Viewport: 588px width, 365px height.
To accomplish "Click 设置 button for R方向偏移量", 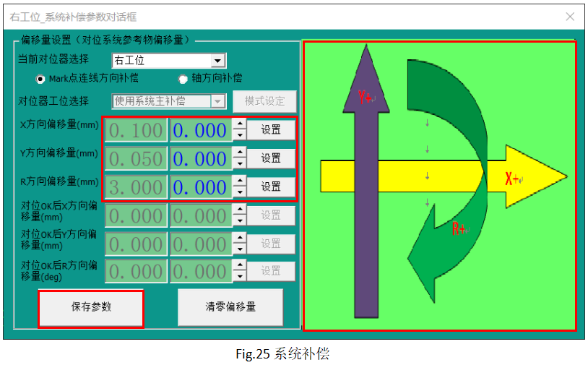I will coord(271,186).
